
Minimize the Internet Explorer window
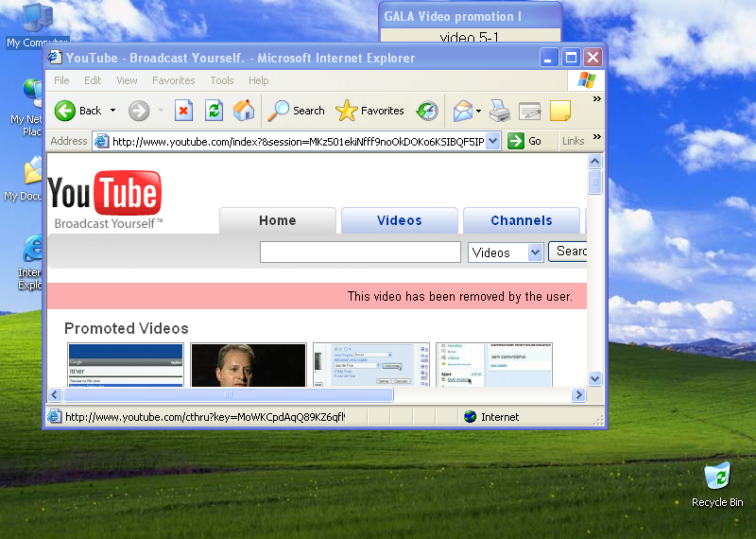tap(549, 58)
